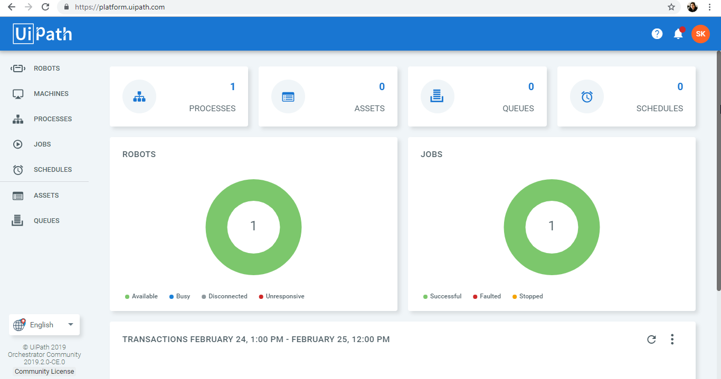Image resolution: width=721 pixels, height=379 pixels.
Task: Click the Transactions date range heading
Action: pos(256,339)
